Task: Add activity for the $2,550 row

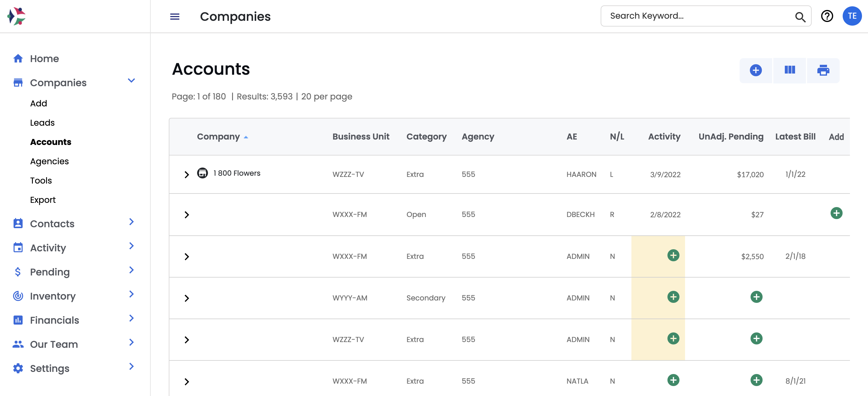Action: coord(673,256)
